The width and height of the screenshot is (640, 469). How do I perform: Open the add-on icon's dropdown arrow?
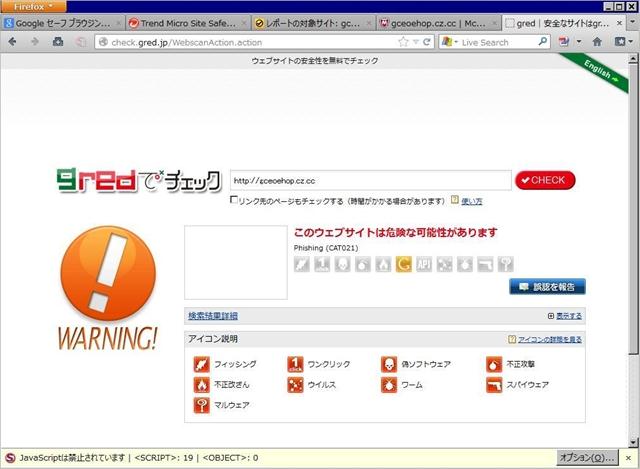(x=579, y=42)
